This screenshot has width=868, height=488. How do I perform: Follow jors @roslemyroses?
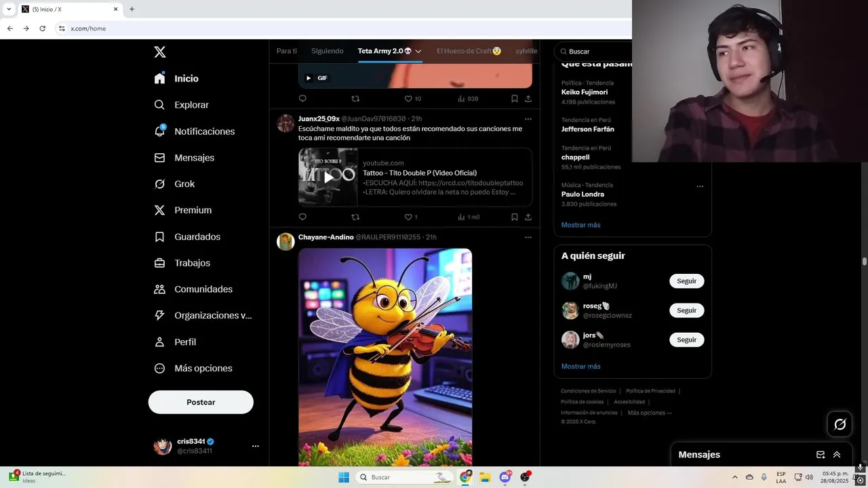click(x=686, y=340)
